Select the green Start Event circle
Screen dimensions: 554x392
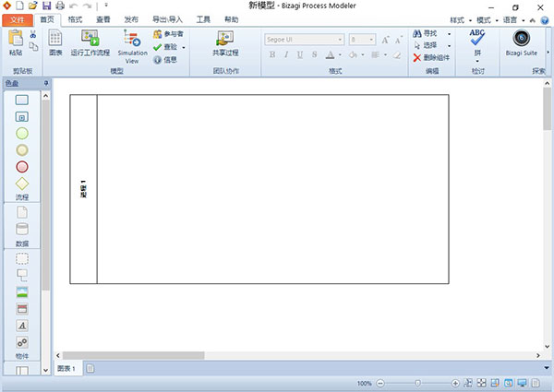point(22,133)
